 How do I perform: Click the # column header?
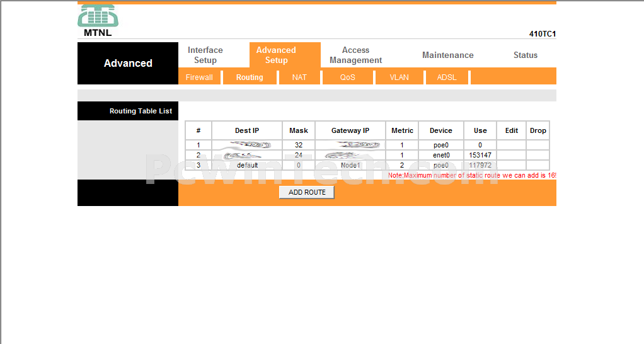[198, 130]
